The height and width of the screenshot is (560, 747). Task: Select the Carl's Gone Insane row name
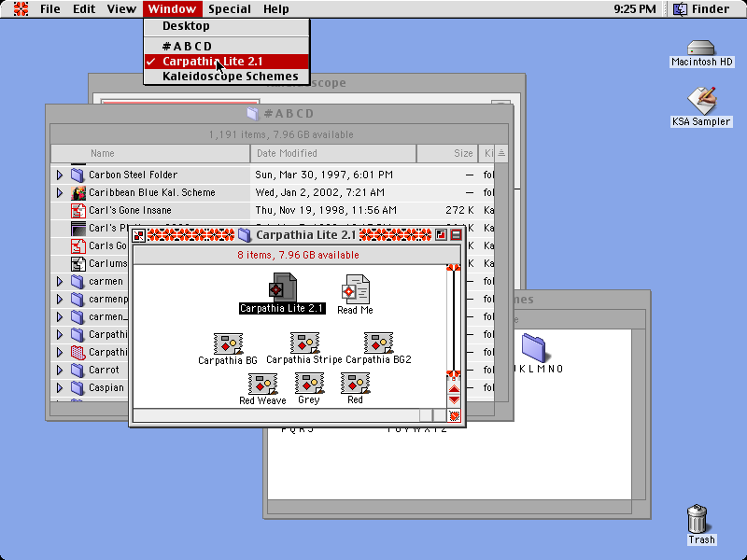coord(130,211)
